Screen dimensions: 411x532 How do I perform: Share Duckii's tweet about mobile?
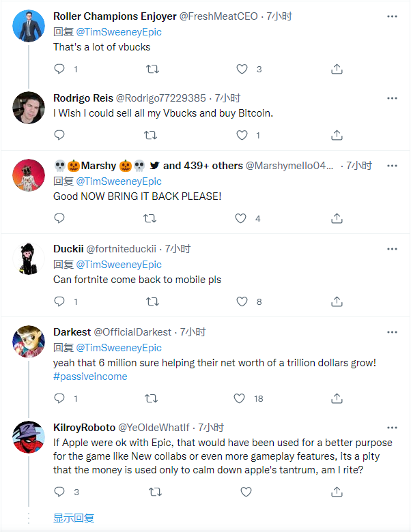(337, 301)
